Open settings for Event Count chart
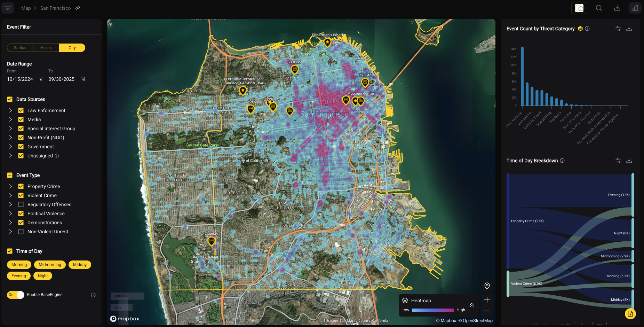 (x=618, y=29)
